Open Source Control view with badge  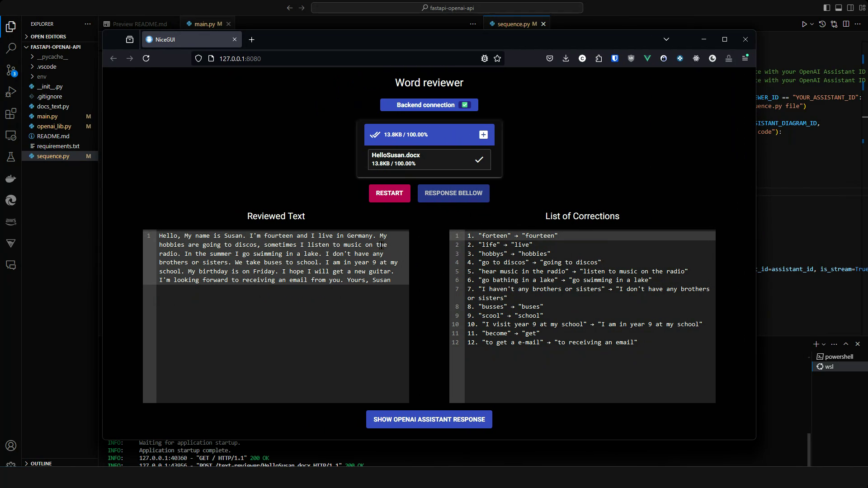[11, 70]
